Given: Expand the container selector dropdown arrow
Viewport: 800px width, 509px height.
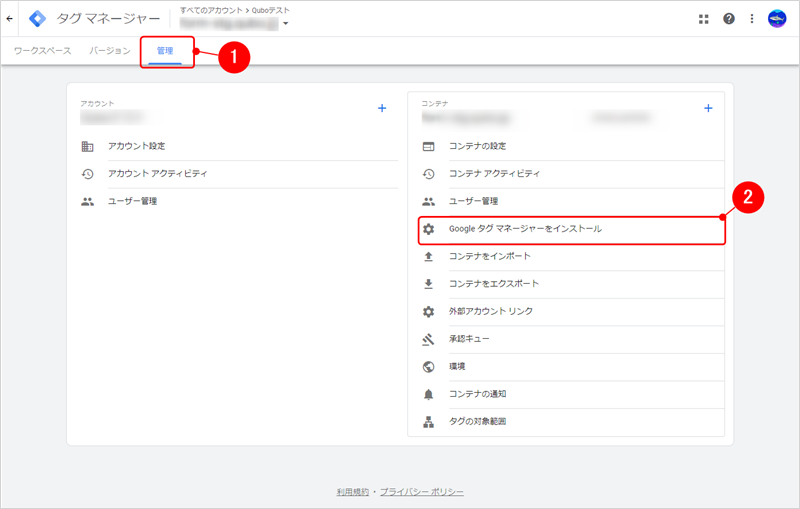Looking at the screenshot, I should [x=285, y=24].
